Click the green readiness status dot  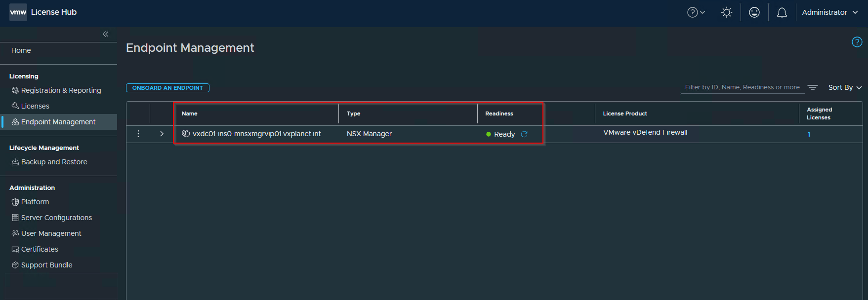(x=489, y=134)
